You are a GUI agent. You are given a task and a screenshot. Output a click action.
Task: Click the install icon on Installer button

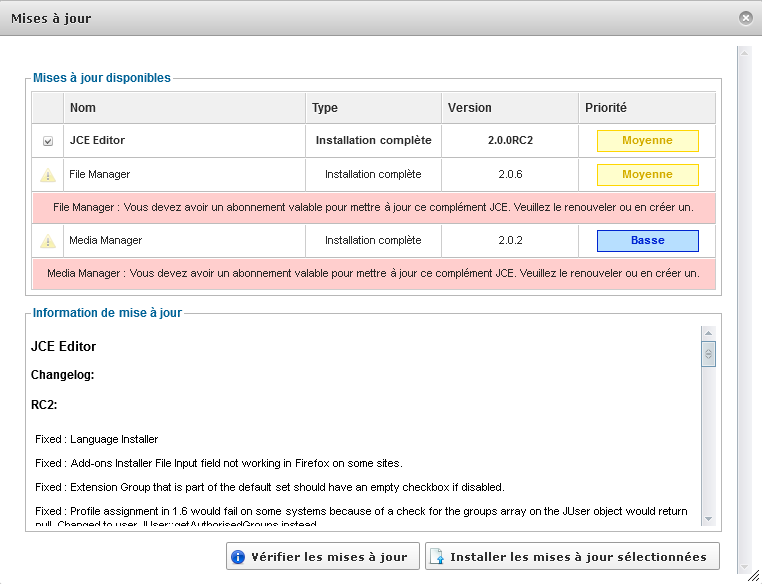[x=437, y=557]
